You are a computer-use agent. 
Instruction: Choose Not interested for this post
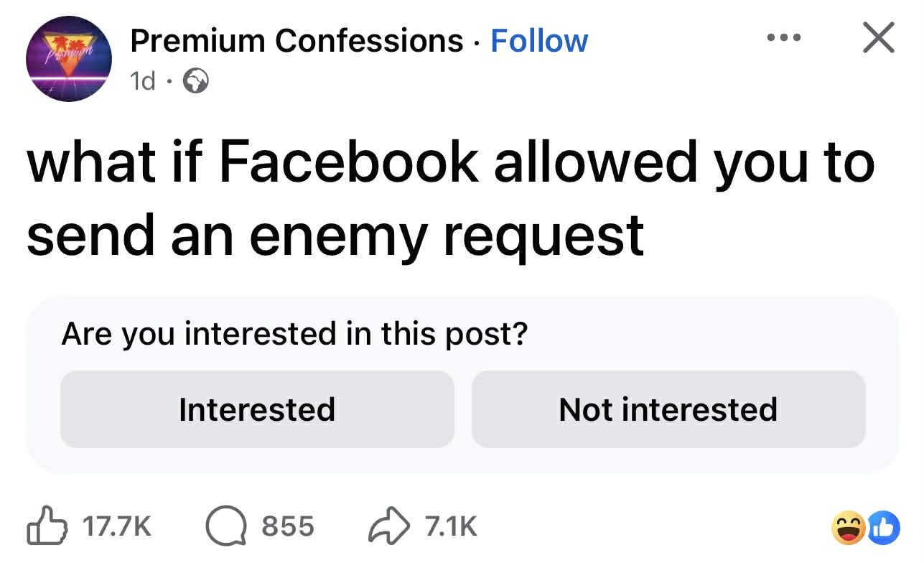coord(668,409)
